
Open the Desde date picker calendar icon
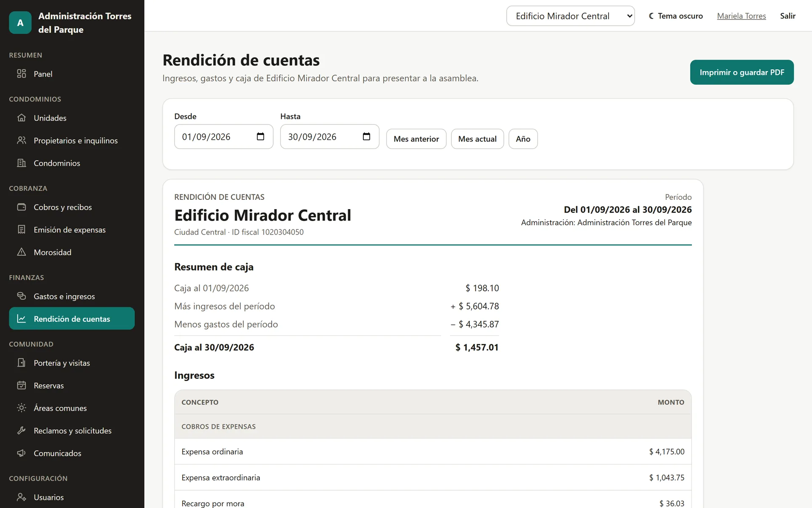[x=261, y=137]
